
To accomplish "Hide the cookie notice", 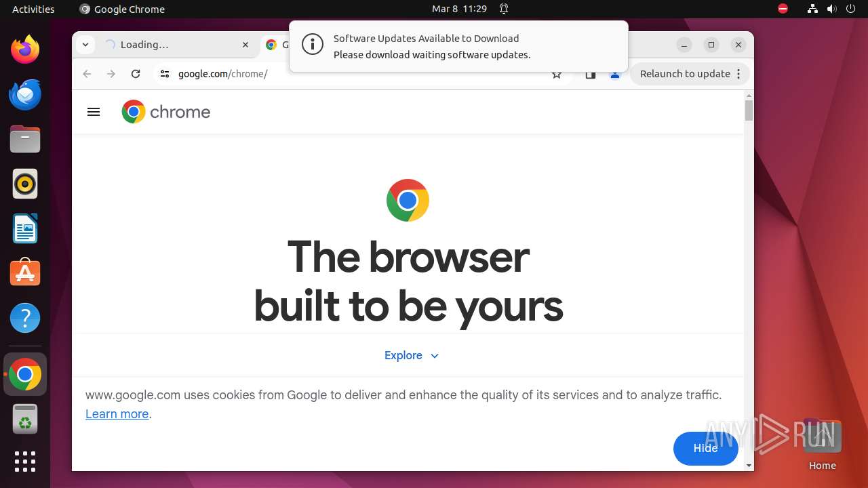I will point(705,448).
